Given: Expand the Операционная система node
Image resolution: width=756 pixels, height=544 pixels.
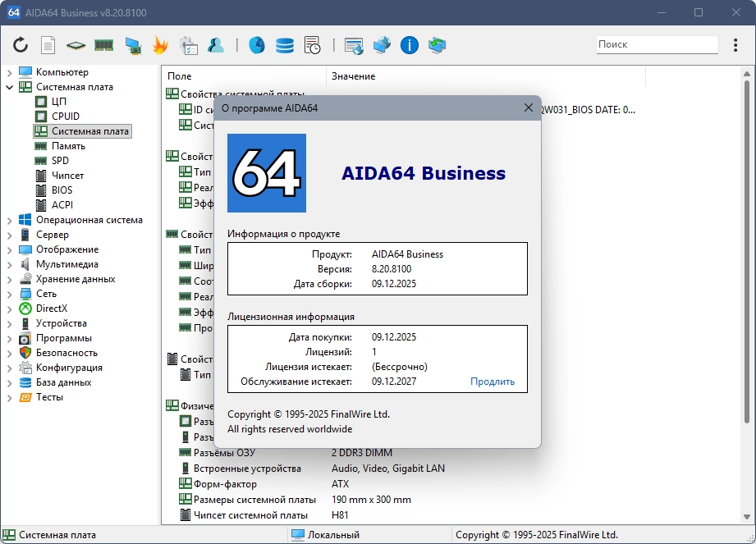Looking at the screenshot, I should pyautogui.click(x=10, y=220).
